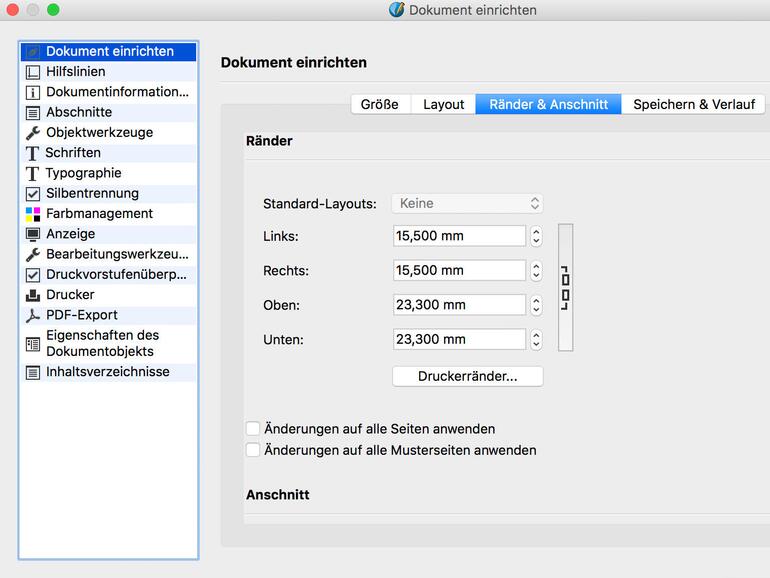Open PDF-Export via its PDF icon

pos(33,315)
